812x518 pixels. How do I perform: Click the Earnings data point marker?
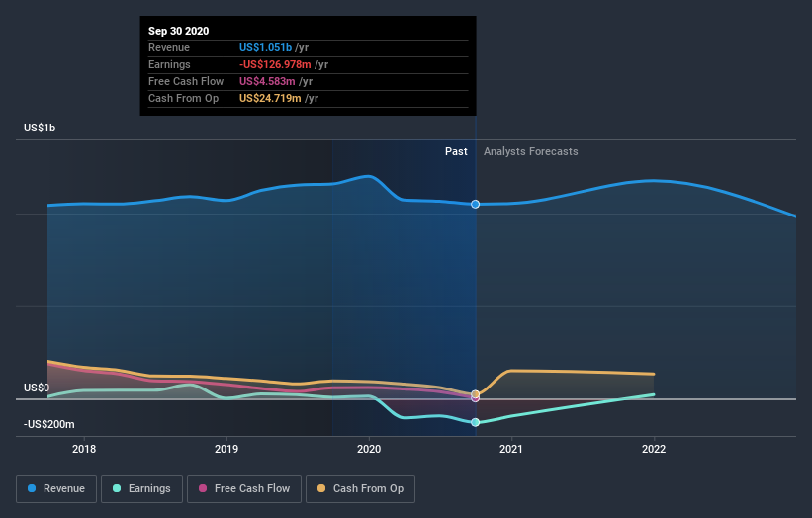click(x=476, y=422)
